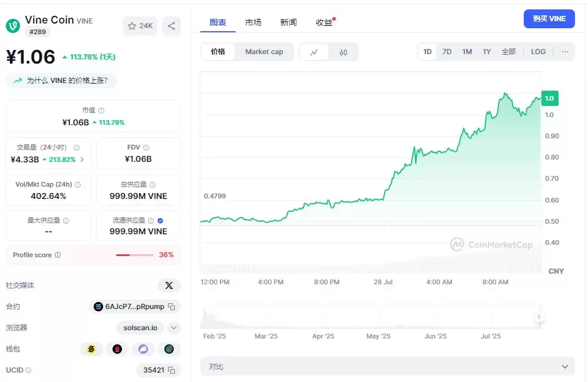Click the date range slider below the chart
The width and height of the screenshot is (588, 382).
540,317
